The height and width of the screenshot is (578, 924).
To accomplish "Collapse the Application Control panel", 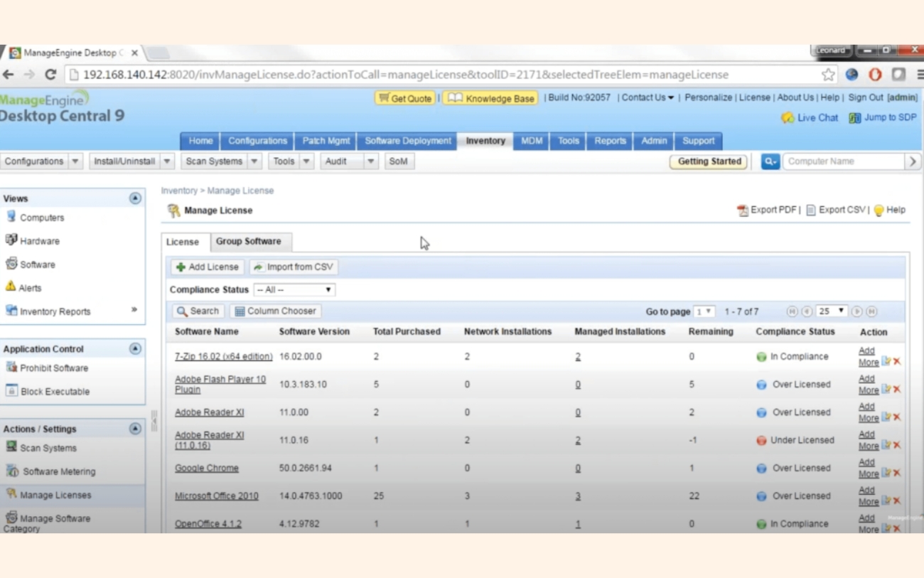I will (135, 348).
